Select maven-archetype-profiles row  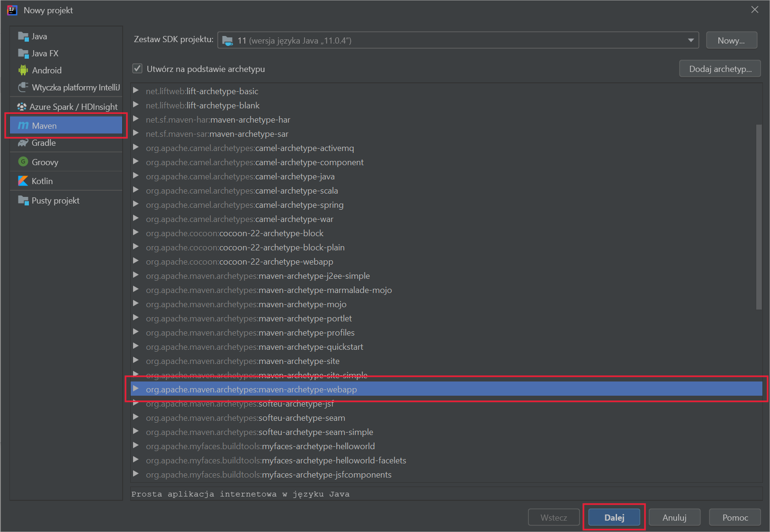446,333
